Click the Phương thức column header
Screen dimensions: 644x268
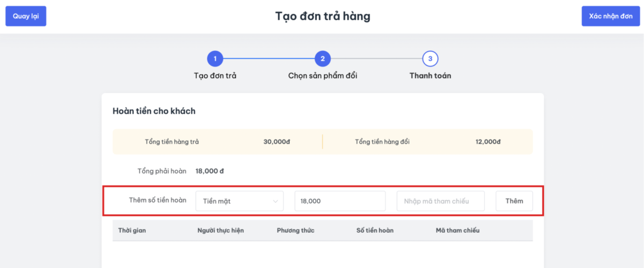click(x=296, y=230)
